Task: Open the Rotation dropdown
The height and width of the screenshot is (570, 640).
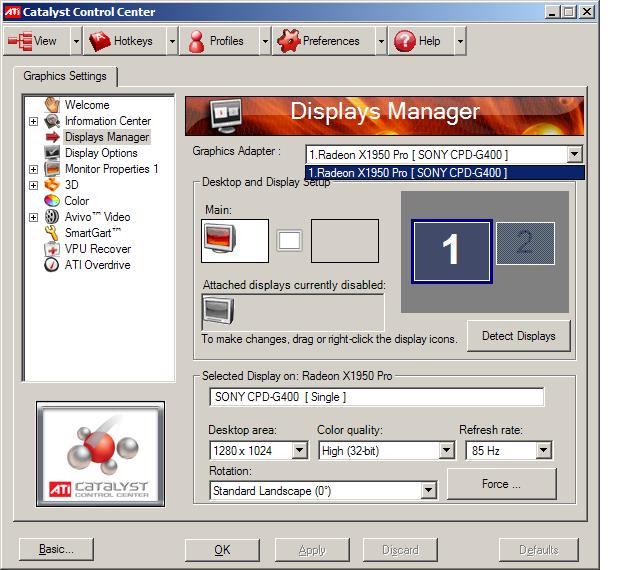Action: [x=428, y=490]
